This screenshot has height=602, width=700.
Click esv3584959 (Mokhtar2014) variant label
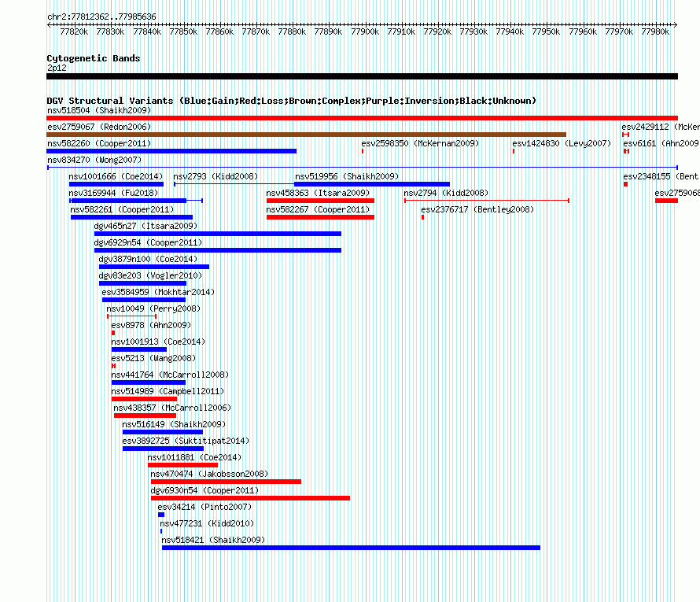[x=158, y=292]
